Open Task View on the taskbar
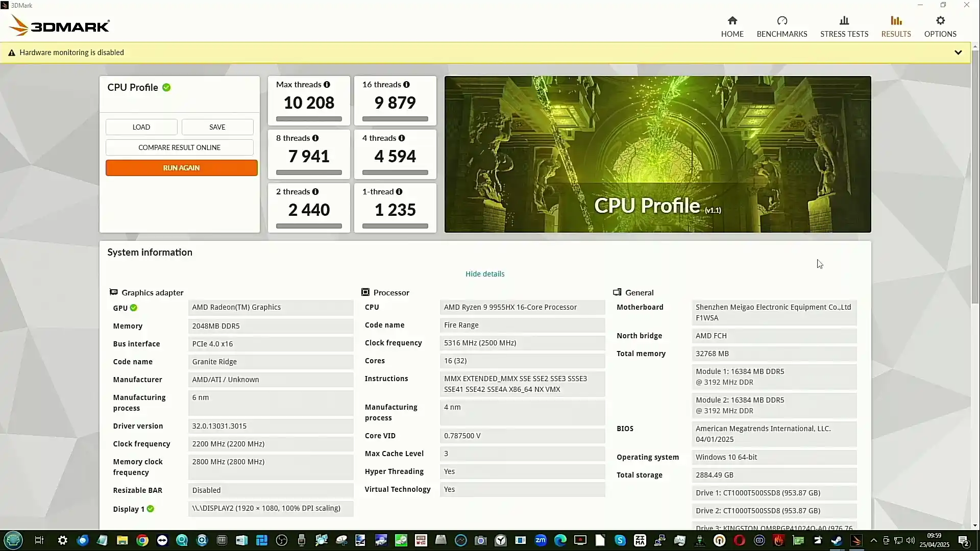The height and width of the screenshot is (551, 980). [39, 540]
